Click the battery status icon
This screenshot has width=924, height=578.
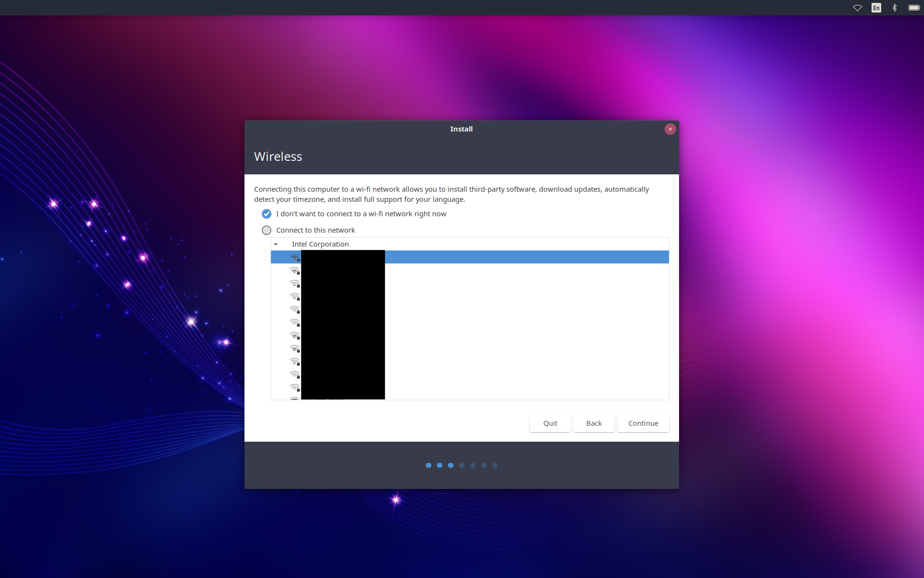tap(914, 8)
